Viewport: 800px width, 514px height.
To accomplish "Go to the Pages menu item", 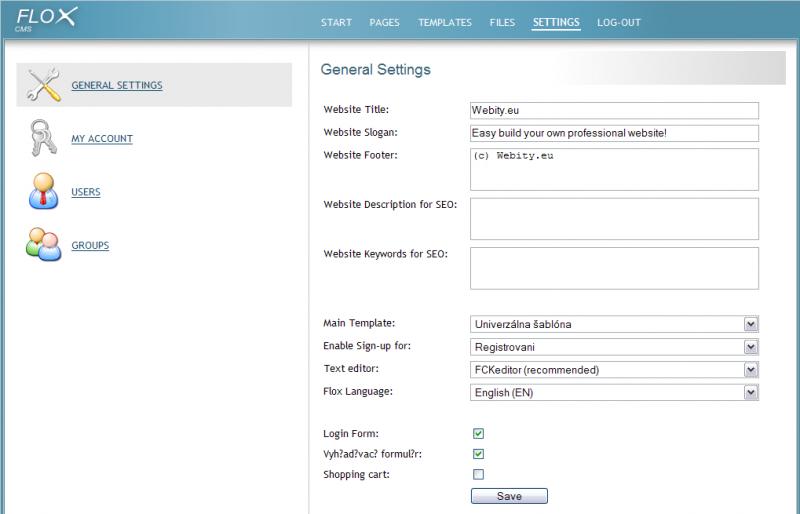I will tap(384, 22).
